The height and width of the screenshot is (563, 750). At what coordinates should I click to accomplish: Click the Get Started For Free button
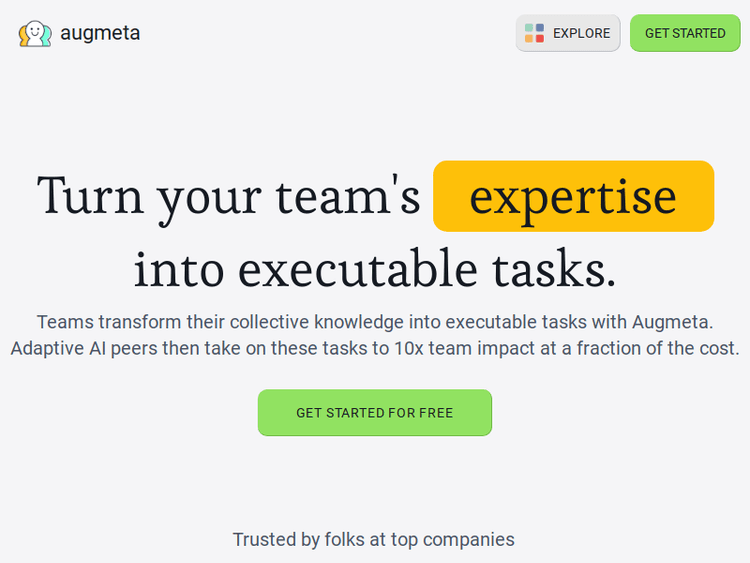coord(375,412)
